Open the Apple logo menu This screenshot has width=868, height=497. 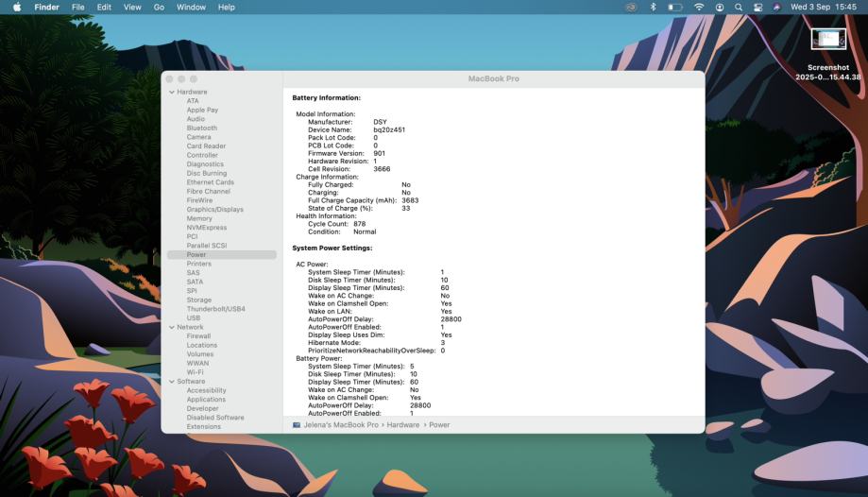pos(17,7)
